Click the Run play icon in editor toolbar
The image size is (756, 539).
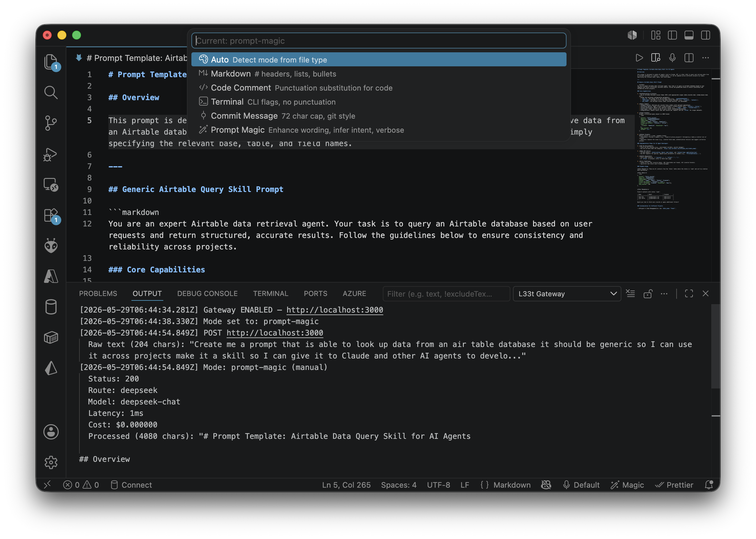tap(639, 58)
